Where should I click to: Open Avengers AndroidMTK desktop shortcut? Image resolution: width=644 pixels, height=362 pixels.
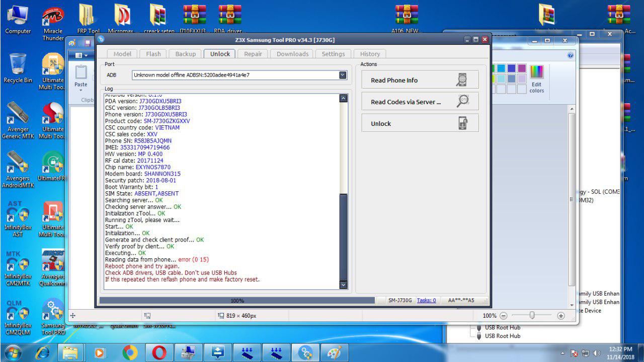(x=18, y=170)
